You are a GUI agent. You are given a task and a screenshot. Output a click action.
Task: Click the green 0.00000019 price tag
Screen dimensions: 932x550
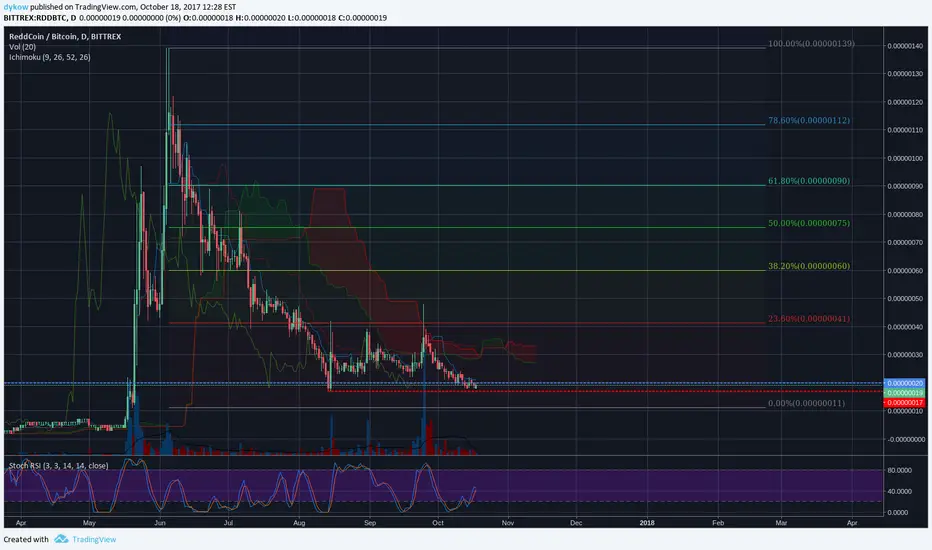905,393
